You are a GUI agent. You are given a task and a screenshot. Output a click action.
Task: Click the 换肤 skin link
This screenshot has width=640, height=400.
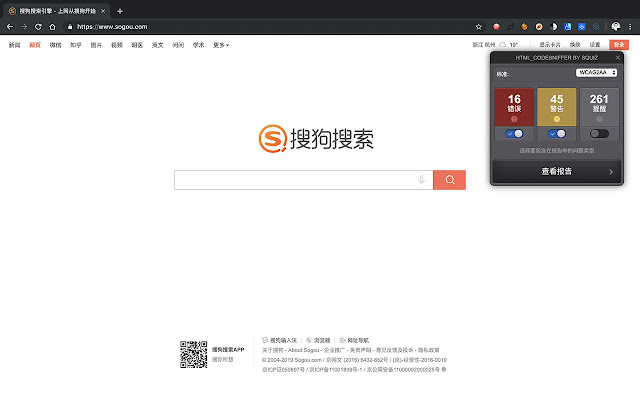tap(575, 45)
